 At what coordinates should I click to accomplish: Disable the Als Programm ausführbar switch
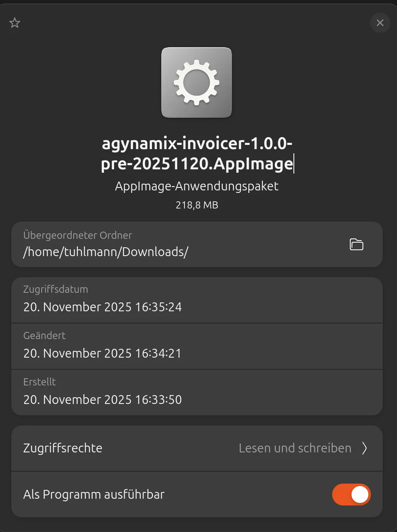pos(352,495)
